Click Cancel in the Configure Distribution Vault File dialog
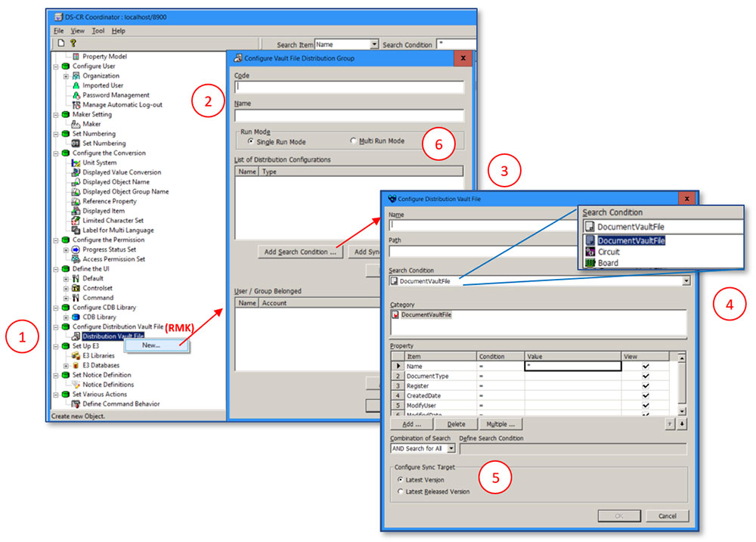Screen dimensions: 756x542 click(x=667, y=516)
